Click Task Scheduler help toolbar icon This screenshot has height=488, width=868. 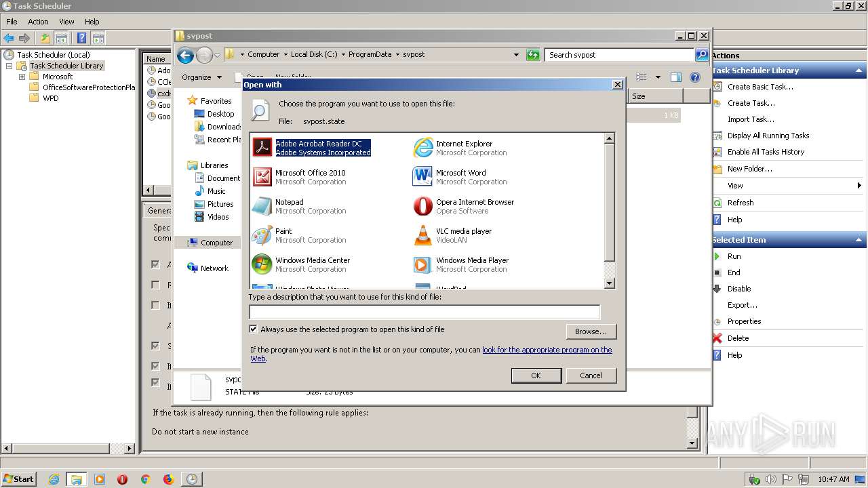click(x=81, y=38)
